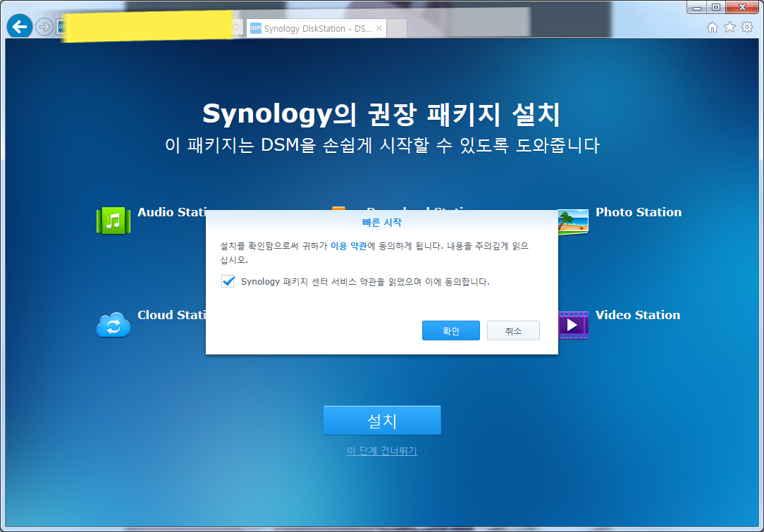Click the browser Back arrow
Image resolution: width=764 pixels, height=532 pixels.
pyautogui.click(x=18, y=27)
